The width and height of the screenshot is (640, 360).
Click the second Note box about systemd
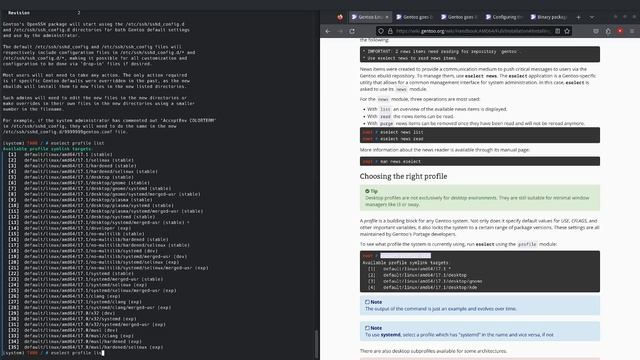point(480,331)
